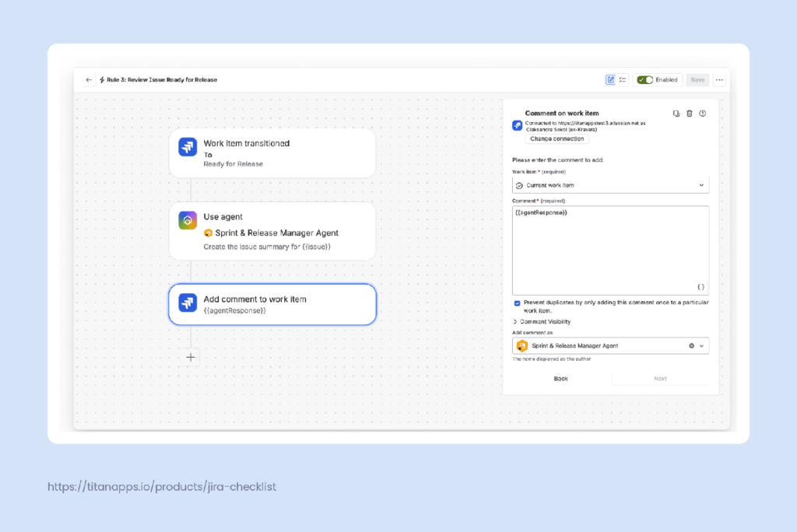The width and height of the screenshot is (797, 532).
Task: Click the Change connection button
Action: [x=556, y=138]
